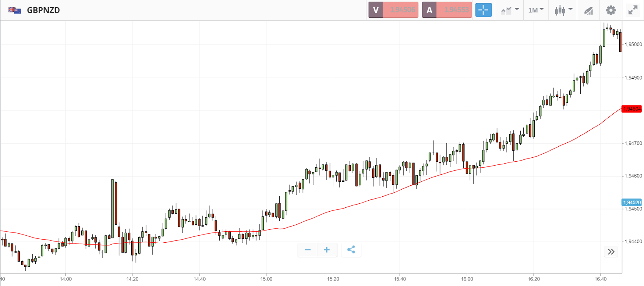This screenshot has width=644, height=286.
Task: Open the 1M timeframe dropdown
Action: click(536, 10)
